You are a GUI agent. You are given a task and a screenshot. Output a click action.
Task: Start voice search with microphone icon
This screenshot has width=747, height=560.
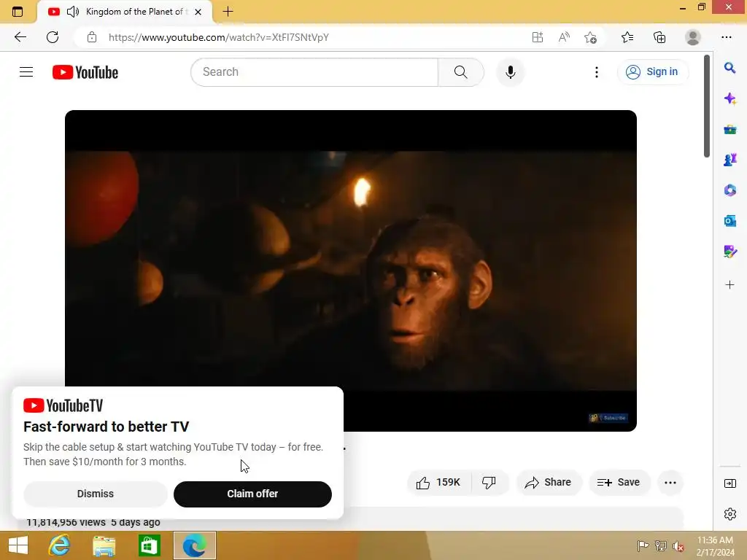510,72
